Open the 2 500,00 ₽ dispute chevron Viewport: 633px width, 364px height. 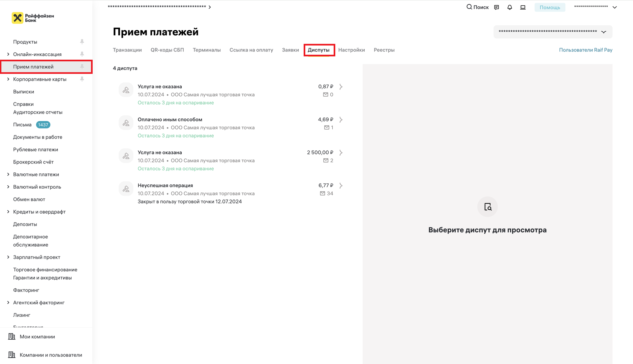click(x=341, y=153)
